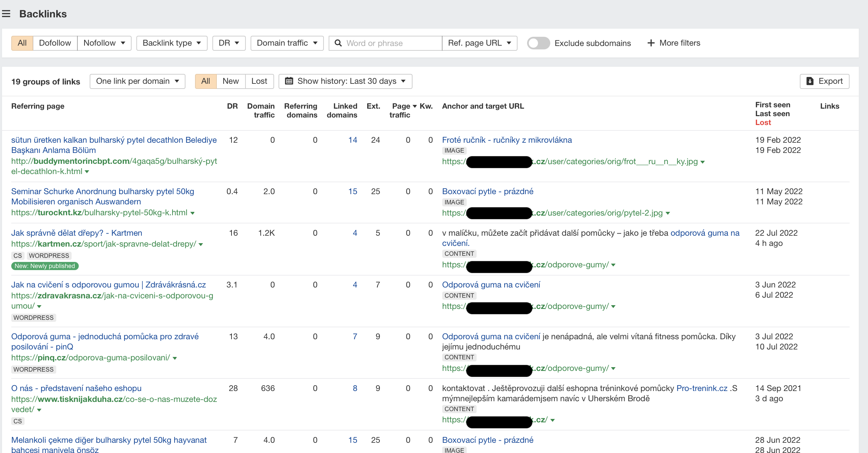Click the calendar icon in Show history

pos(289,81)
